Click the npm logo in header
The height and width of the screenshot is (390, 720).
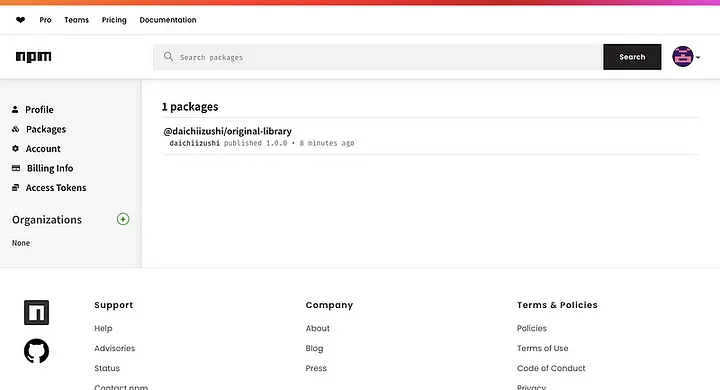click(34, 57)
